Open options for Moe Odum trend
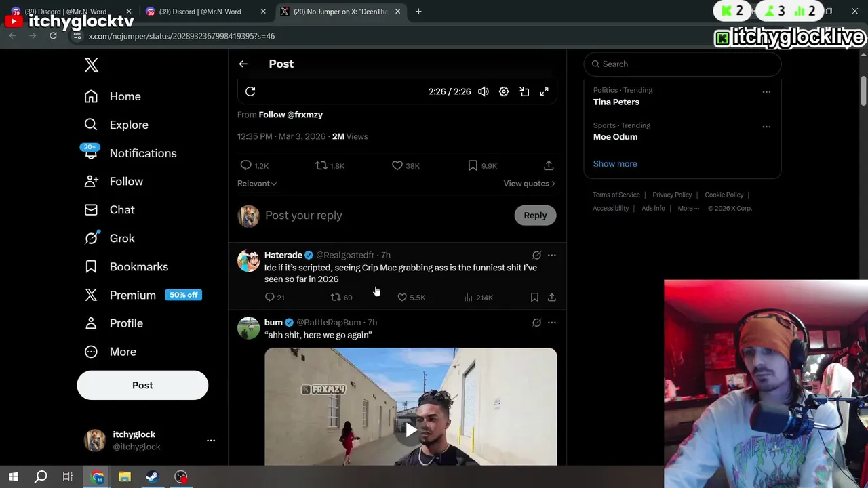Viewport: 868px width, 488px height. [766, 127]
